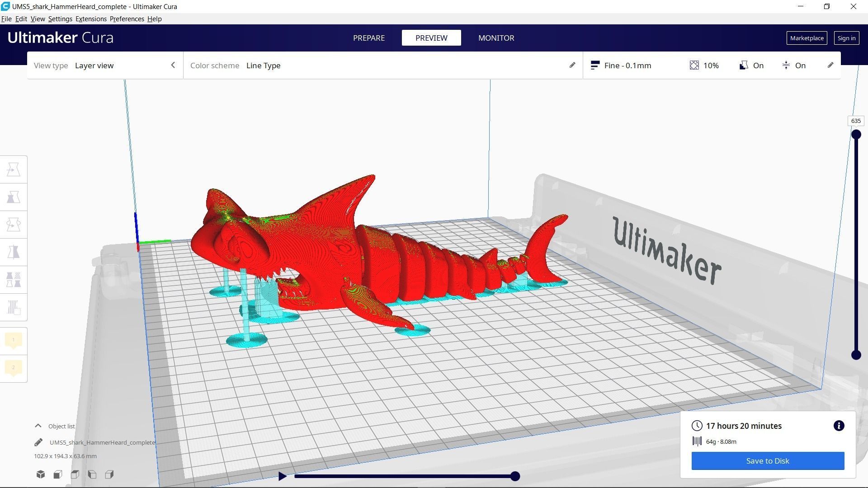Image resolution: width=868 pixels, height=488 pixels.
Task: Open print settings pencil icon
Action: tap(830, 65)
